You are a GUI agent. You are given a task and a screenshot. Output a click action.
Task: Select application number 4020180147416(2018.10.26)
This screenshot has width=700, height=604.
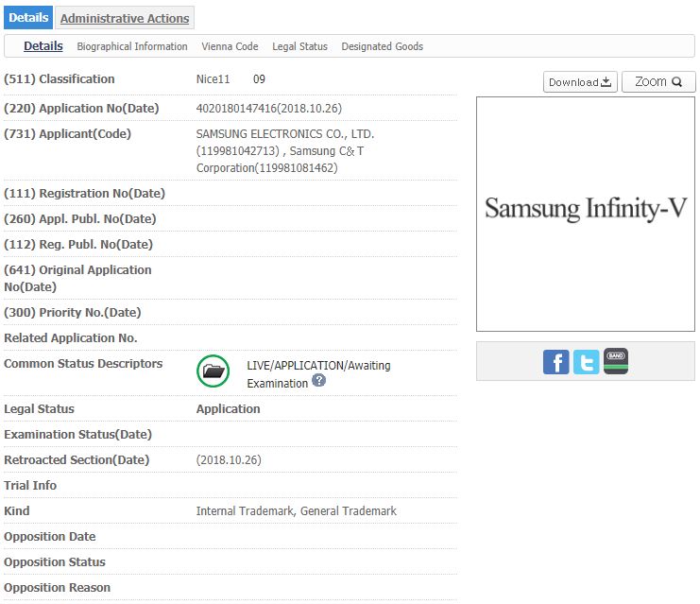pos(269,109)
